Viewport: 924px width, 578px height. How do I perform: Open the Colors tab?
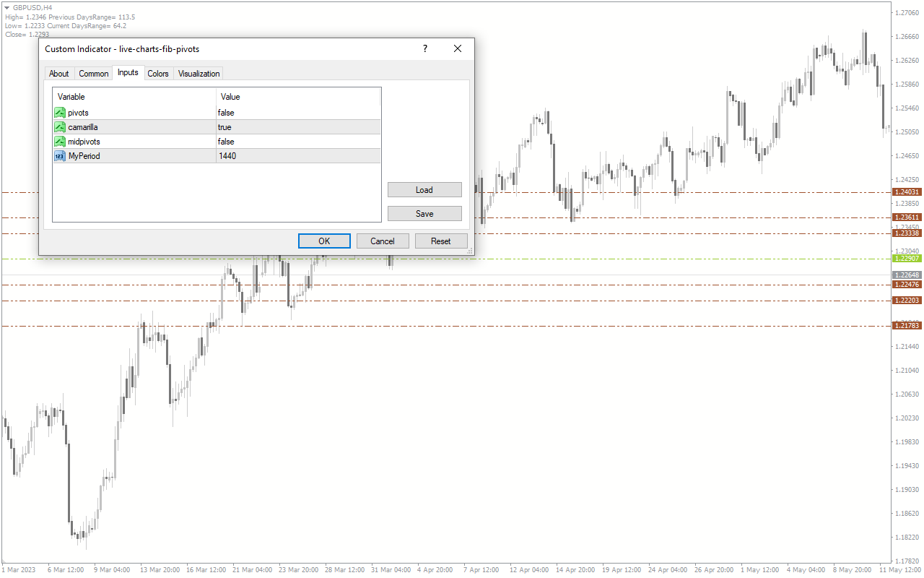point(158,74)
